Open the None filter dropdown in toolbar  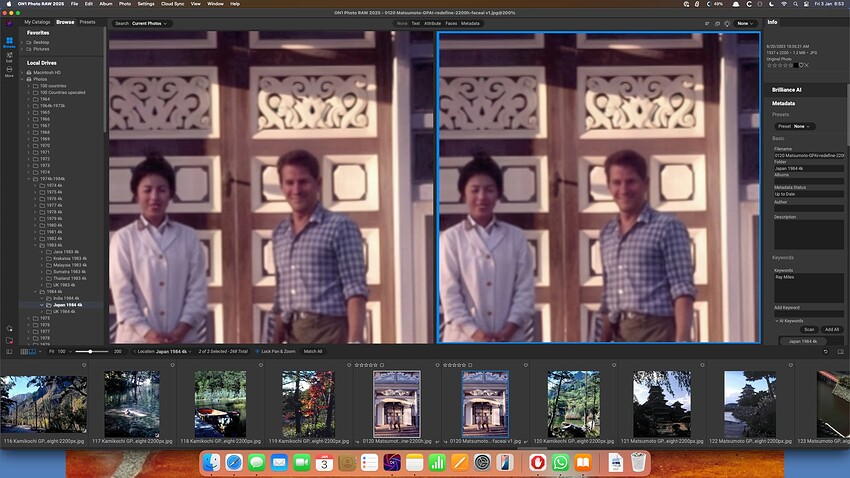pyautogui.click(x=745, y=23)
